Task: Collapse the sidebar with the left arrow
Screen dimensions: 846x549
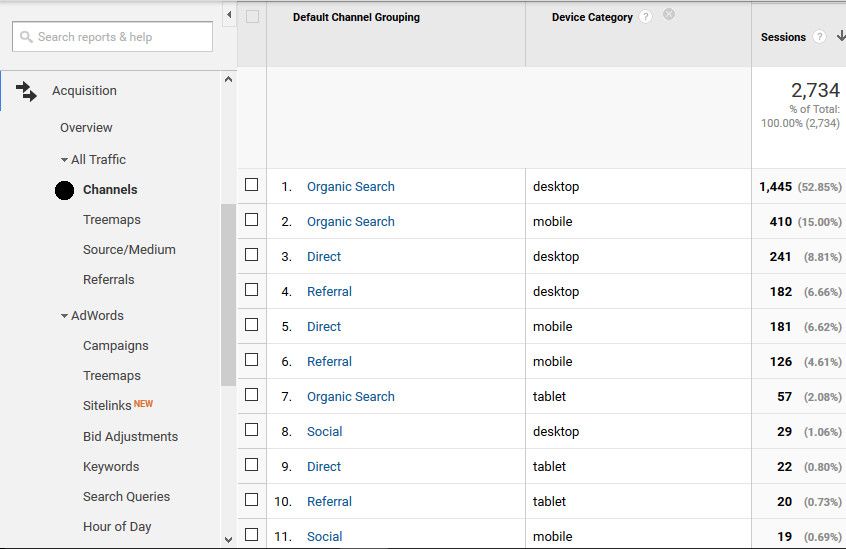Action: tap(229, 15)
